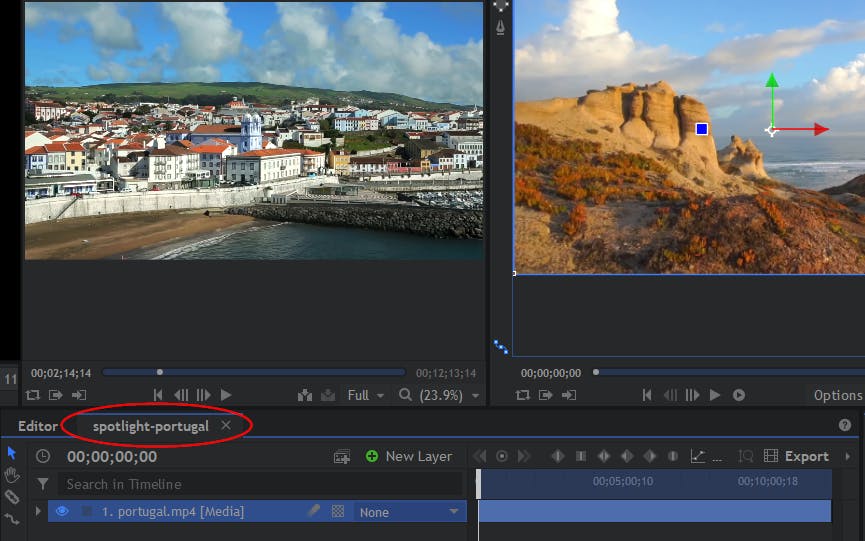Click the filter funnel icon in timeline
Viewport: 865px width, 541px height.
pos(42,484)
